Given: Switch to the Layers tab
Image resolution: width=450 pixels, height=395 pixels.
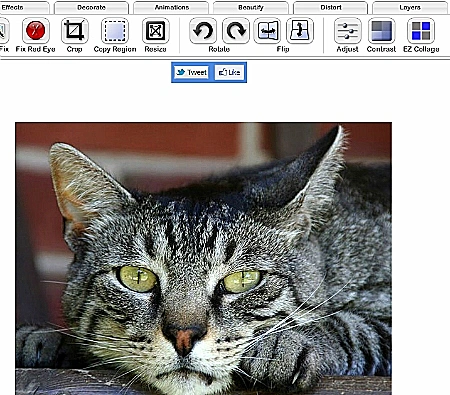Looking at the screenshot, I should click(x=410, y=8).
